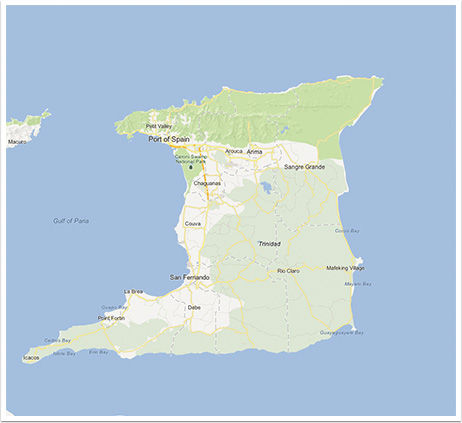Click the Mafeking Village label
Viewport: 462px width, 423px height.
coord(346,268)
